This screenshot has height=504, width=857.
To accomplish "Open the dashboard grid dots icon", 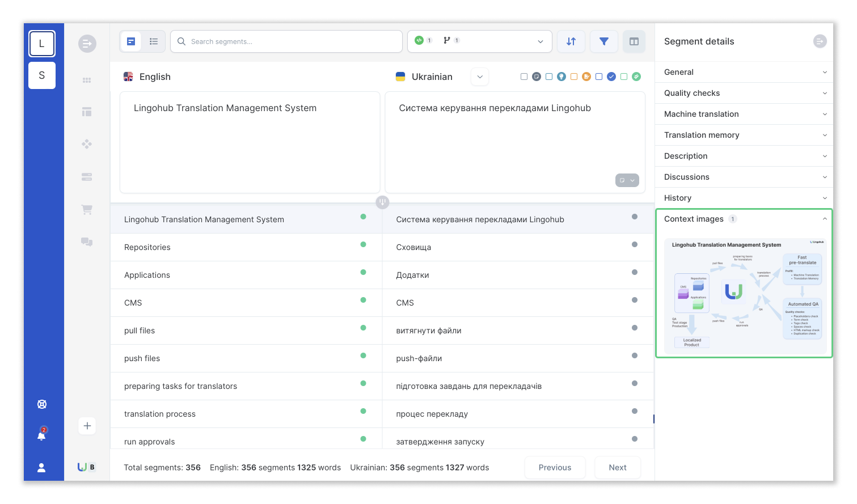I will 87,81.
